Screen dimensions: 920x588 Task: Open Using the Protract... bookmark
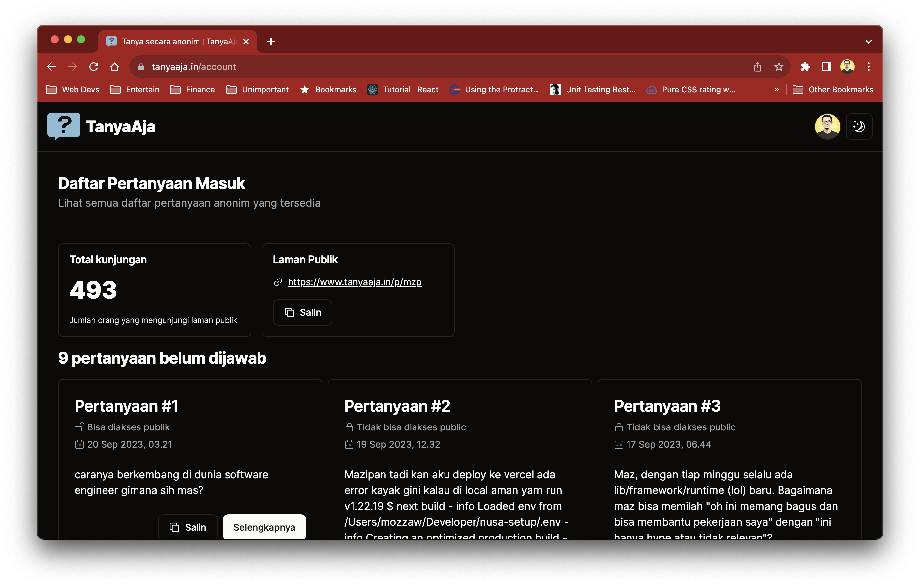494,89
